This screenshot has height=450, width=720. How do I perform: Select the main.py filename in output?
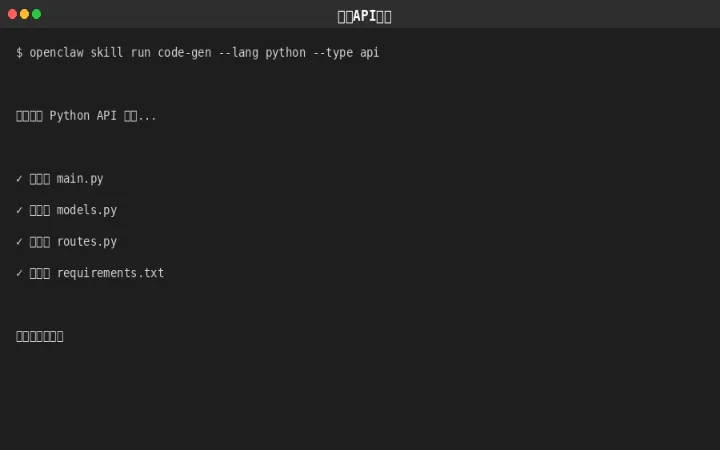[80, 179]
